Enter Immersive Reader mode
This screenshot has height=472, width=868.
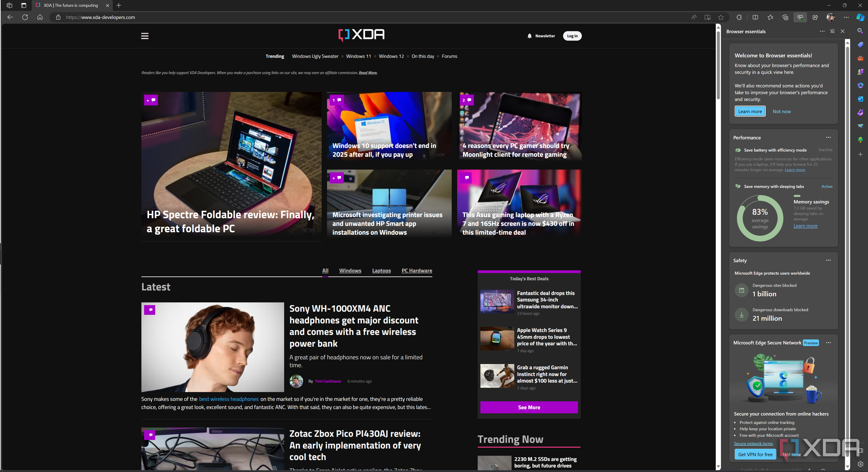[x=707, y=17]
